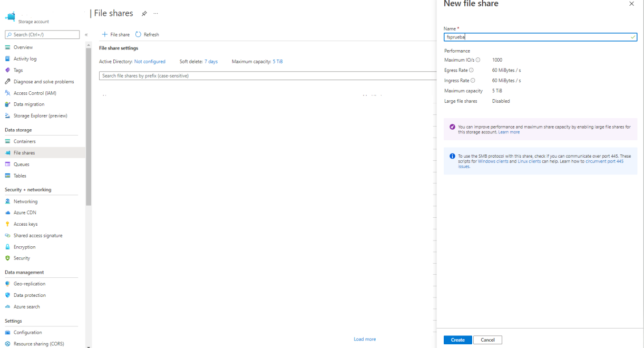Cancel the new file share panel
The width and height of the screenshot is (644, 348).
tap(487, 340)
